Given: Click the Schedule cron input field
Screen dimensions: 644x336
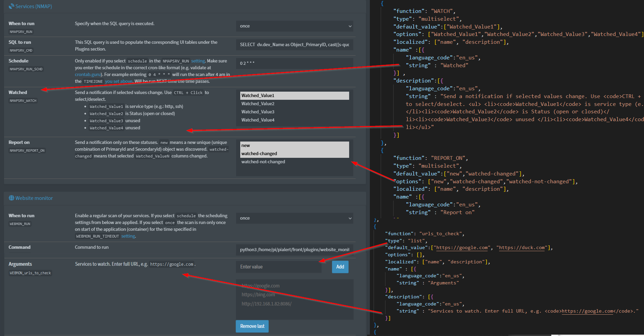Looking at the screenshot, I should [294, 63].
